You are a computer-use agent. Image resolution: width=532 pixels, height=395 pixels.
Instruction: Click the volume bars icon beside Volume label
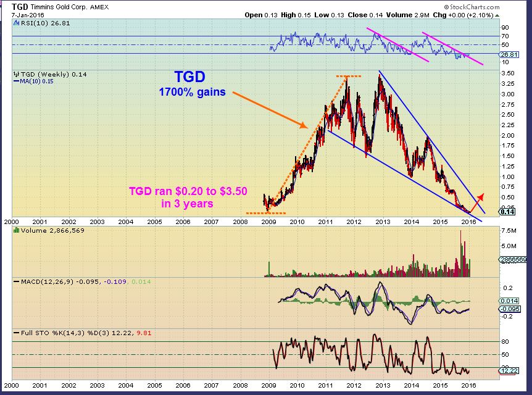pos(16,230)
